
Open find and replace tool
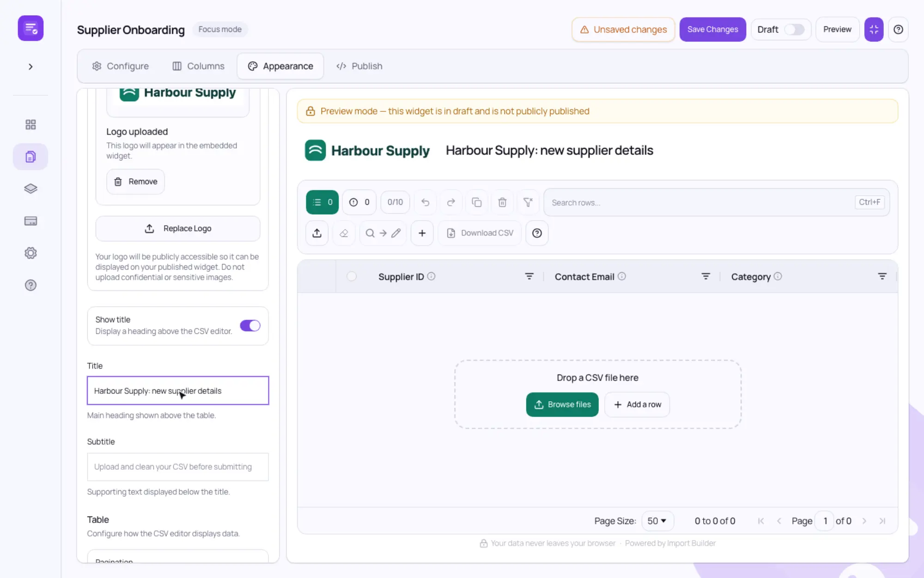[x=383, y=233]
